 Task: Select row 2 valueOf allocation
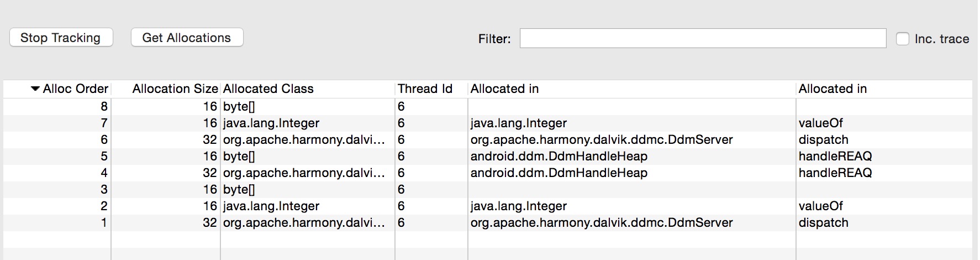point(488,206)
